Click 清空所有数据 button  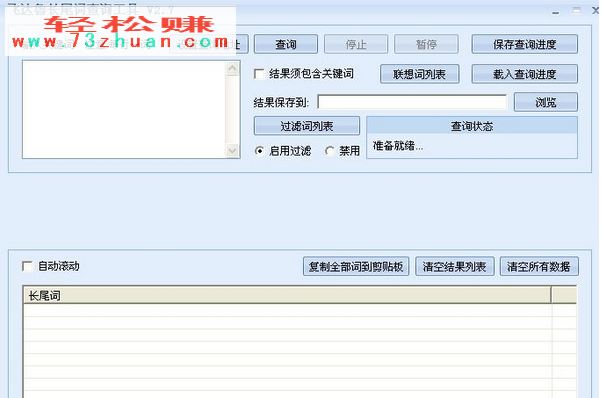539,266
